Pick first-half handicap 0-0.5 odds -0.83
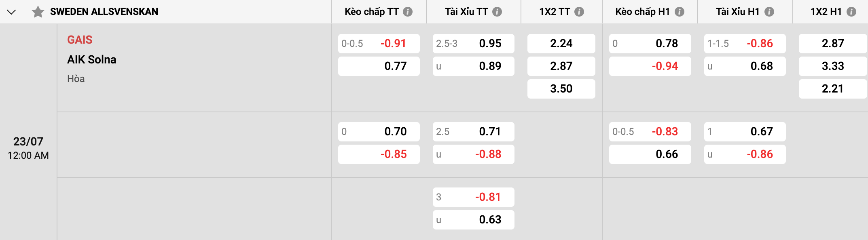Screen dimensions: 868x240 650,132
